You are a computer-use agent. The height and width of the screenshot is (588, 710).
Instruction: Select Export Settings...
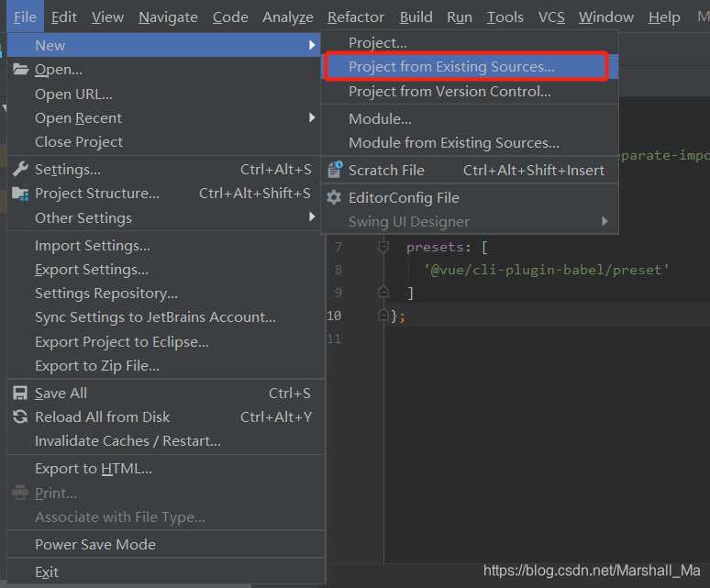click(166, 270)
